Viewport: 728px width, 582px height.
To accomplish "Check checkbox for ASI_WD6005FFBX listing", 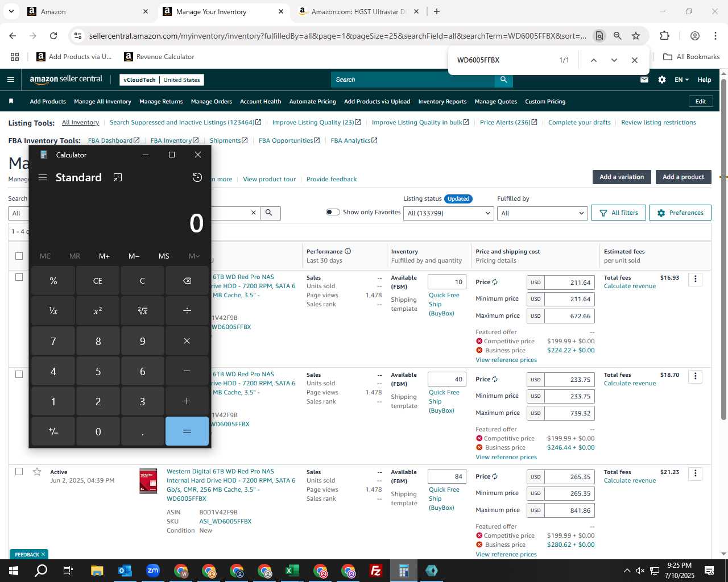I will [19, 471].
